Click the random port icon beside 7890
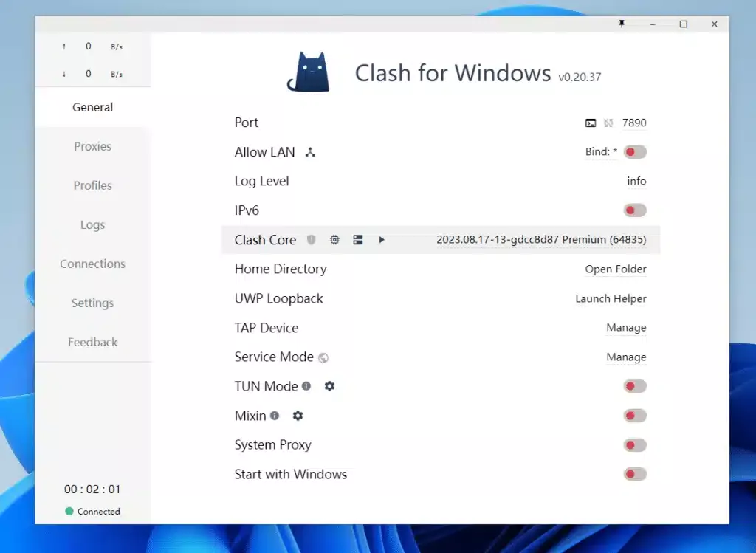756x553 pixels. 608,123
